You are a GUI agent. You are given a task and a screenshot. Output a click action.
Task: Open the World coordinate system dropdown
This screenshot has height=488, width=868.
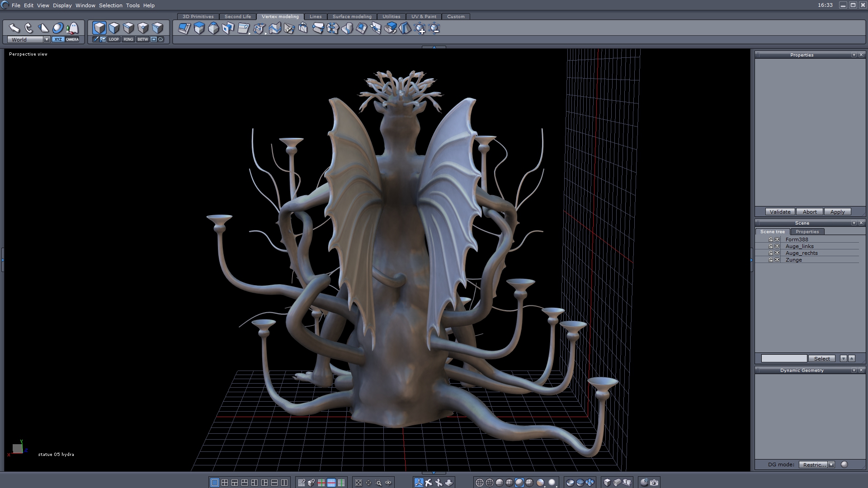pos(47,39)
